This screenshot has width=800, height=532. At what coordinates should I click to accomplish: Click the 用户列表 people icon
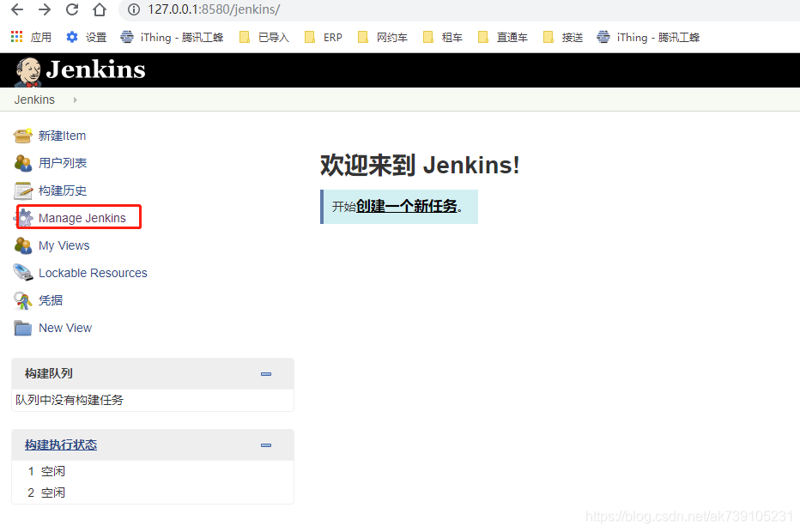click(x=23, y=163)
